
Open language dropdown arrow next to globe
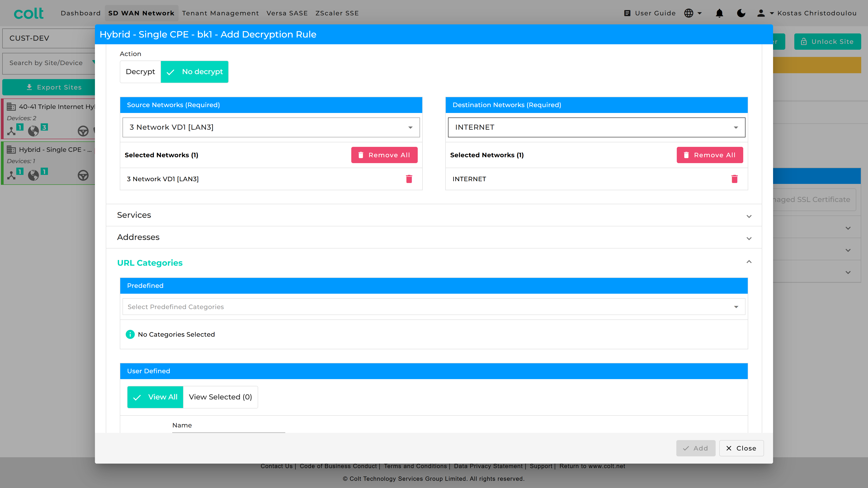click(700, 14)
